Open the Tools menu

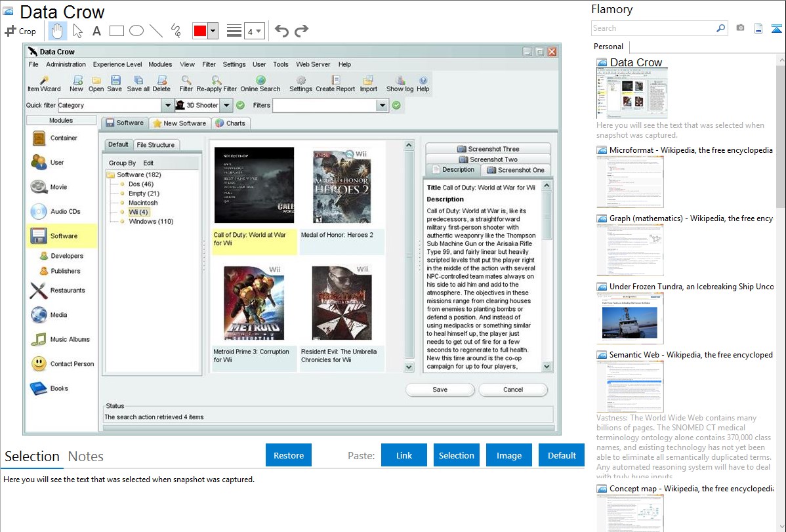(281, 64)
